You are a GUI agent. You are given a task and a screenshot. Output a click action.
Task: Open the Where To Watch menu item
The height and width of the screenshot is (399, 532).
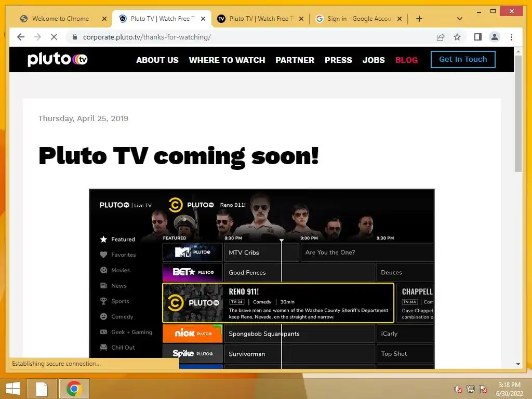(227, 60)
